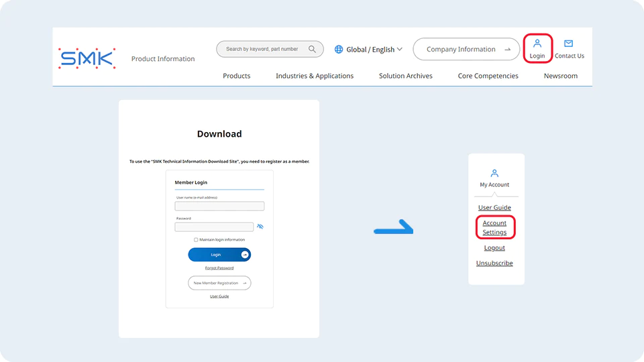Click the New Member Registration button
Image resolution: width=644 pixels, height=362 pixels.
point(219,283)
